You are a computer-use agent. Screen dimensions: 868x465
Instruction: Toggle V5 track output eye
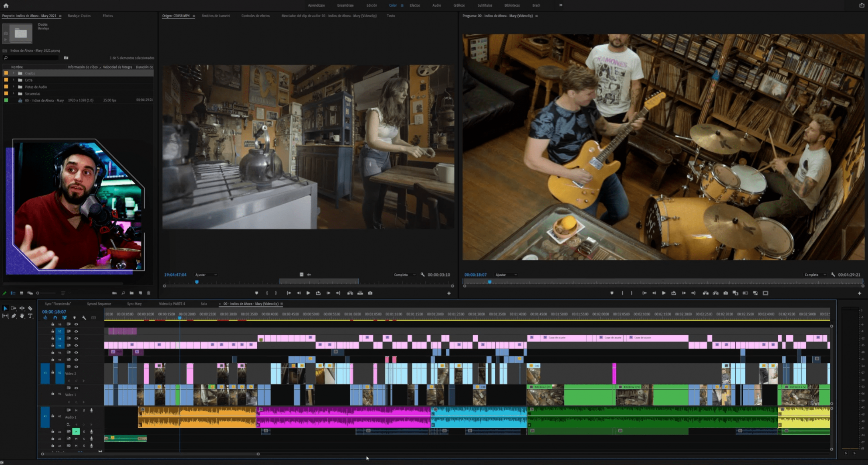pos(76,345)
